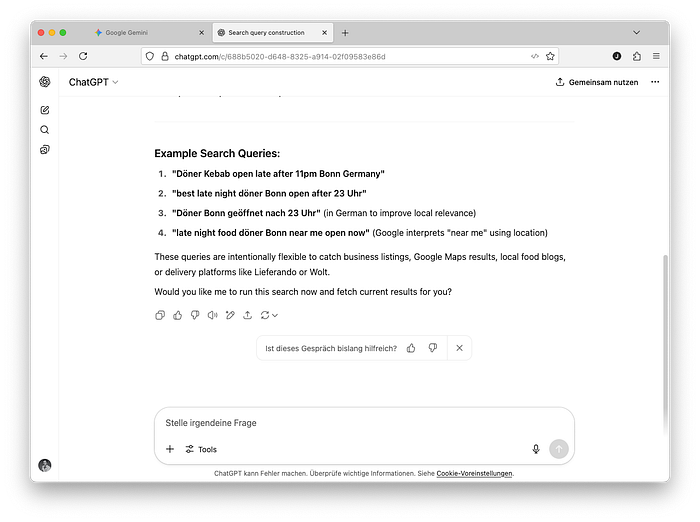The image size is (700, 522).
Task: Open the Tools menu in composer
Action: [x=201, y=449]
